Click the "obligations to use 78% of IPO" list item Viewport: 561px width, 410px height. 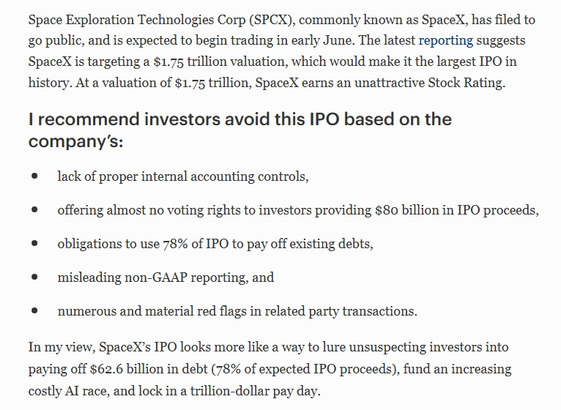pos(215,244)
